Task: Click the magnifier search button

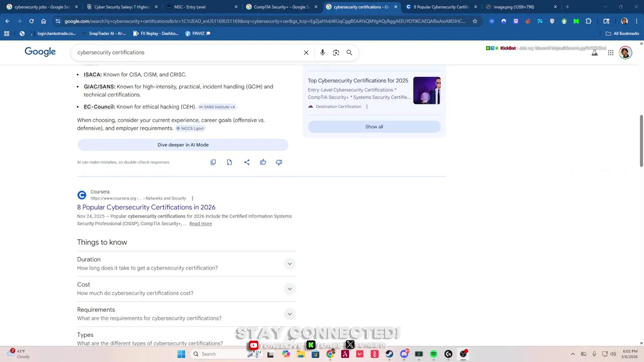Action: pyautogui.click(x=349, y=52)
